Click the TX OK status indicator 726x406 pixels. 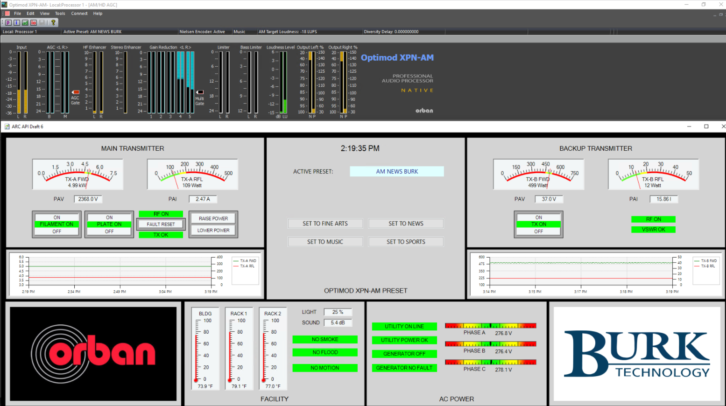pyautogui.click(x=161, y=235)
